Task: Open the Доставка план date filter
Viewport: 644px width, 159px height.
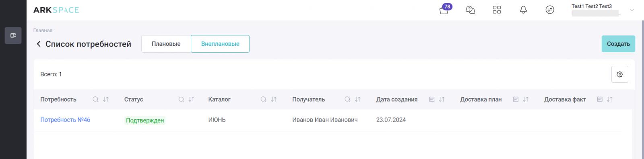Action: 516,99
